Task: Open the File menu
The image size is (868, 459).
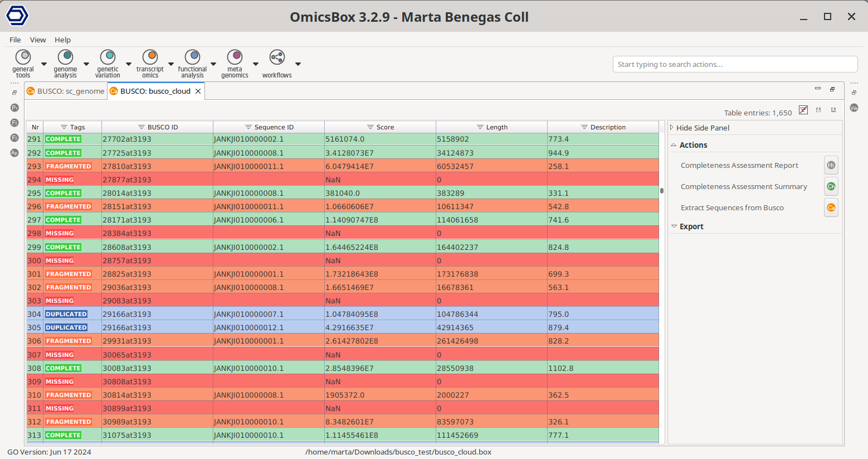Action: tap(15, 40)
